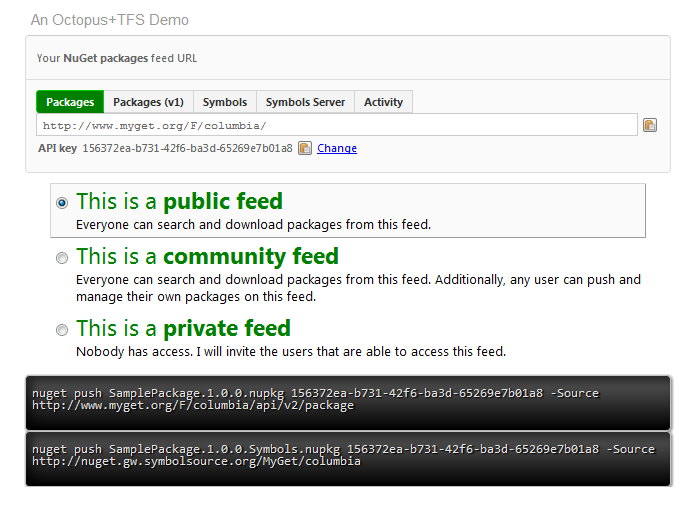View the Activity tab

pos(383,102)
